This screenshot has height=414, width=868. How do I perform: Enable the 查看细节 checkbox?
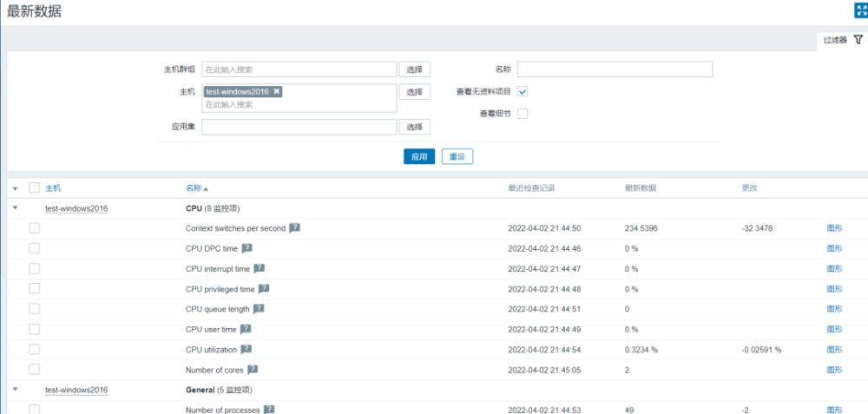pos(523,114)
